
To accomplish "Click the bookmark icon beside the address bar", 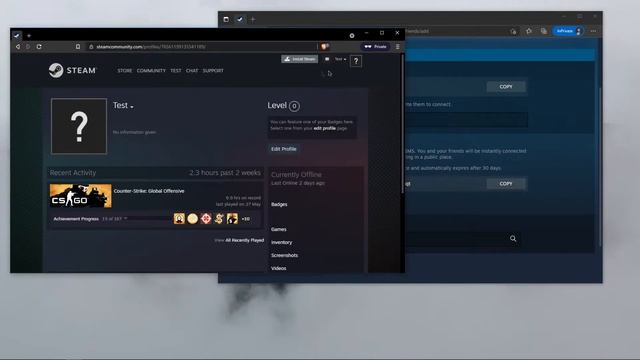I will (x=78, y=47).
